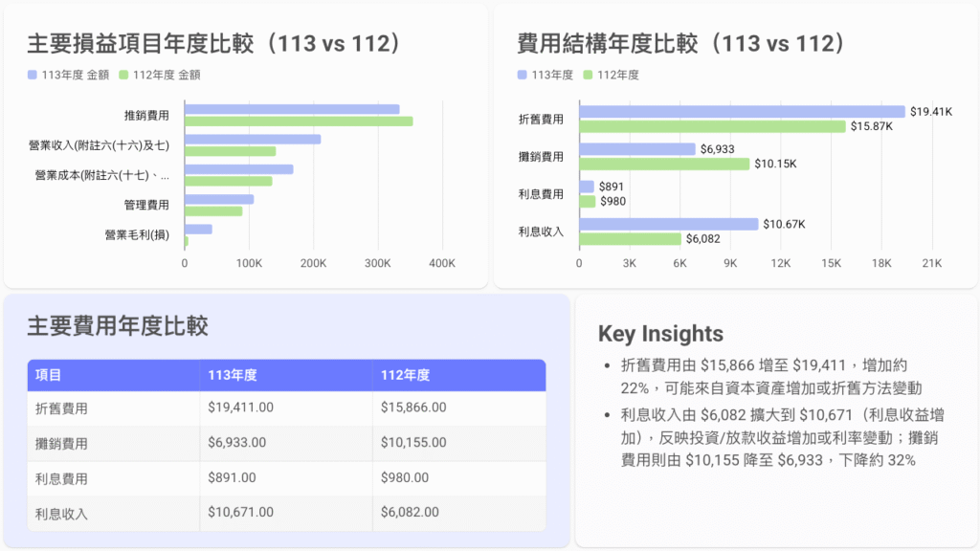Click the 113年度 金額 legend color swatch
This screenshot has height=551, width=980.
[33, 75]
